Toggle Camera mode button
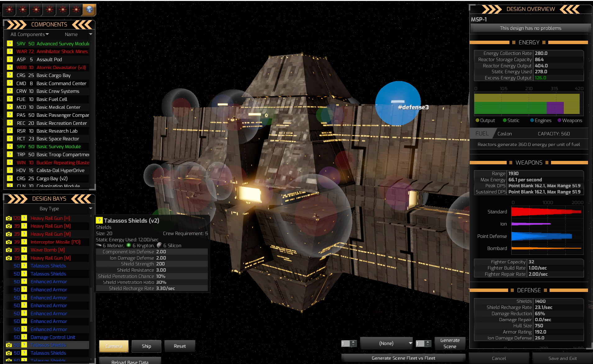This screenshot has height=364, width=593. [x=114, y=346]
